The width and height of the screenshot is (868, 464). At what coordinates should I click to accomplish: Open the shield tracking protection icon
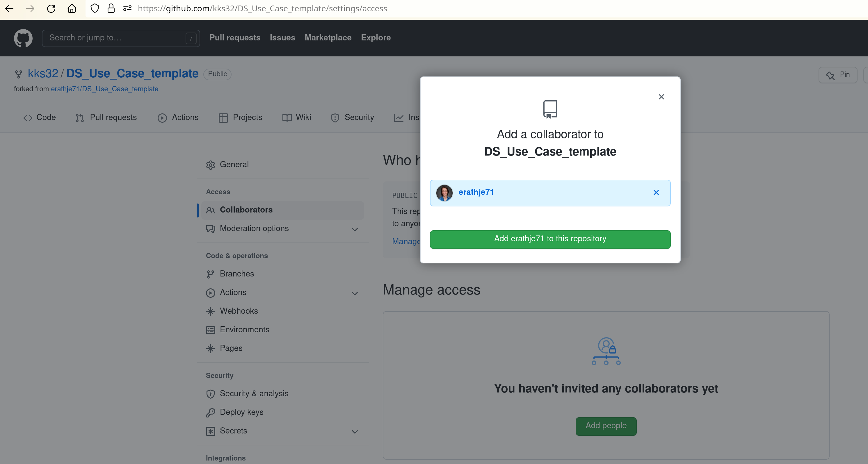tap(95, 8)
